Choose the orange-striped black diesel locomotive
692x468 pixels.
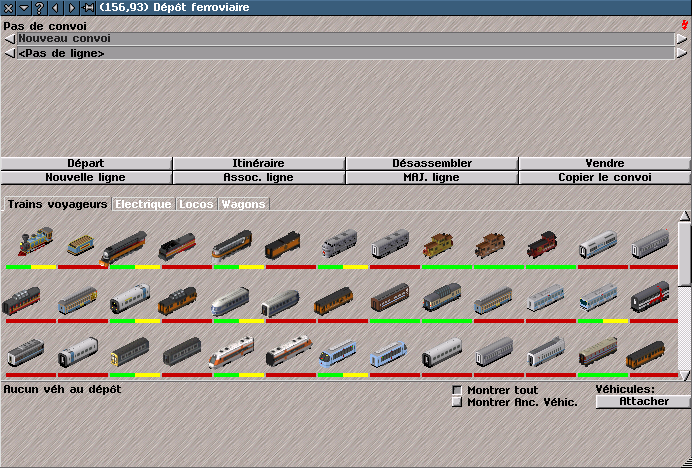coord(125,245)
